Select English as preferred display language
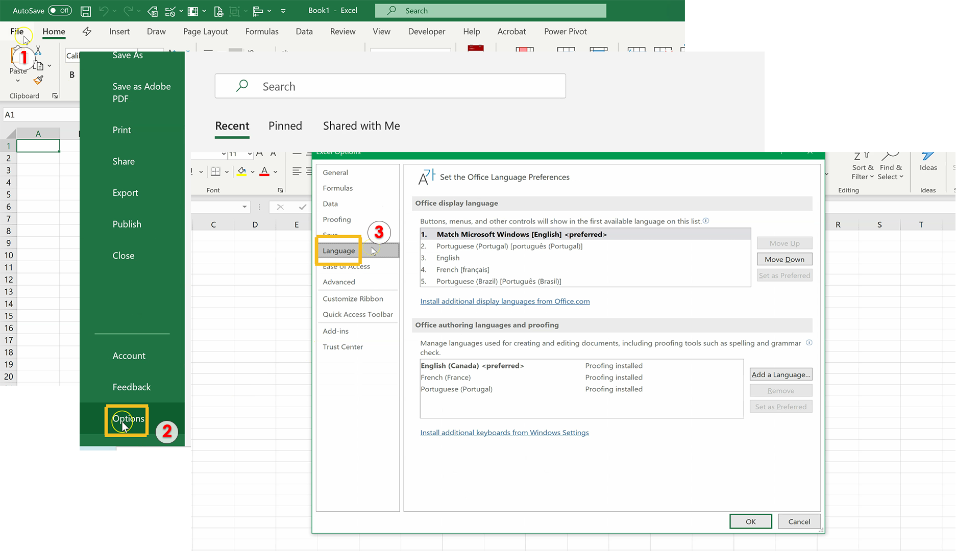This screenshot has width=980, height=551. [448, 258]
